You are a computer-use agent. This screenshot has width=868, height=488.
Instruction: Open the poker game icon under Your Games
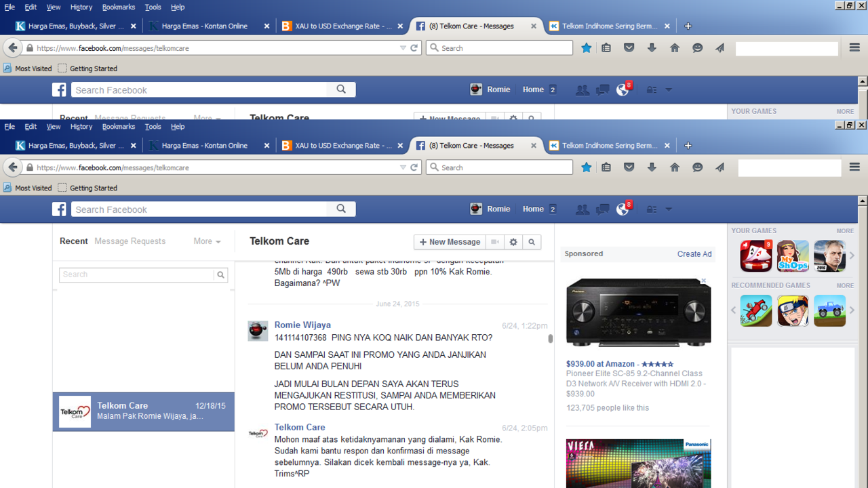[x=756, y=256]
